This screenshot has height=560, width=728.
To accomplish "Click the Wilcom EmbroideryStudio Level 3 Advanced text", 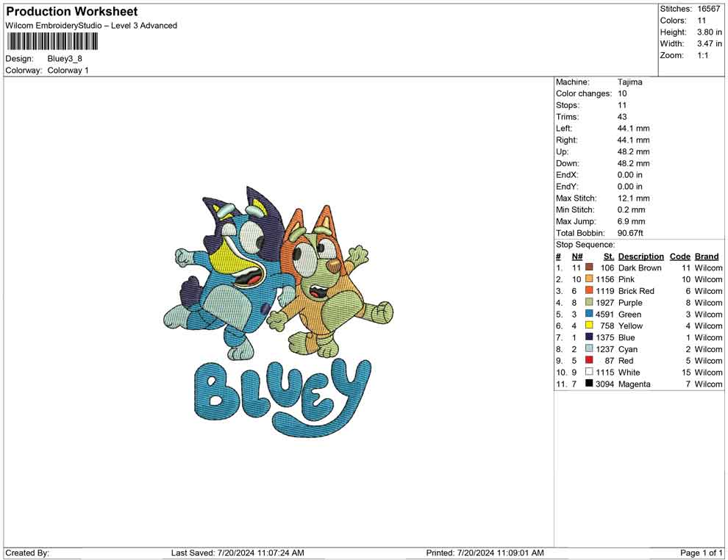I will tap(91, 26).
